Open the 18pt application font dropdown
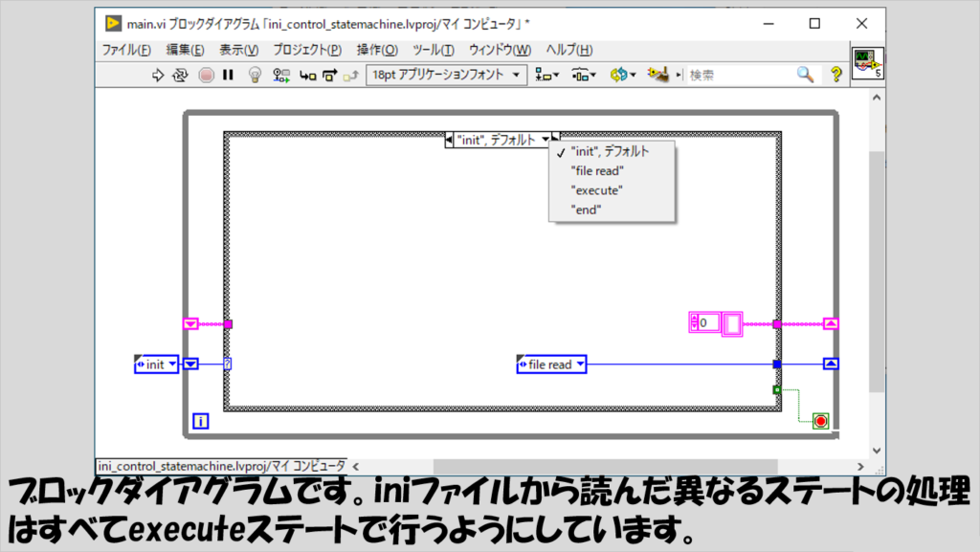The height and width of the screenshot is (552, 980). tap(446, 75)
